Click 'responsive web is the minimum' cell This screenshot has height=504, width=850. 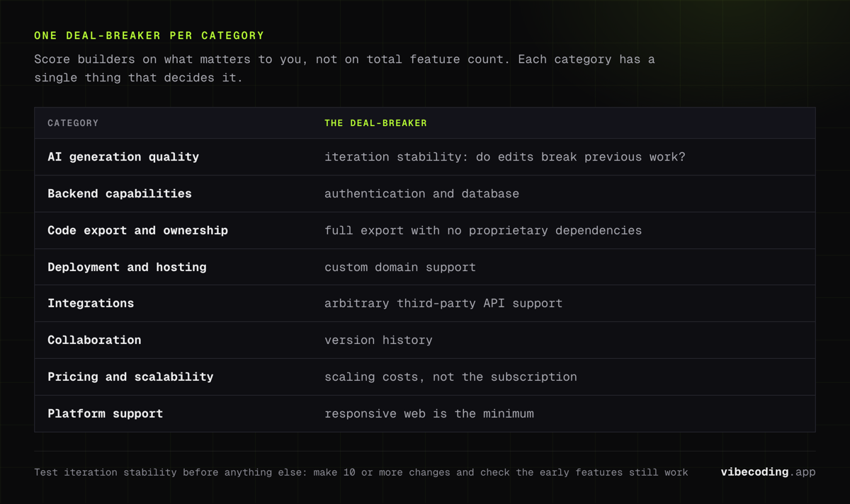429,414
